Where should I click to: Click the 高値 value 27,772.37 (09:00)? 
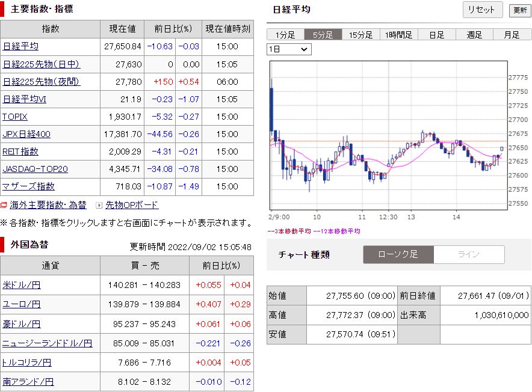point(360,315)
